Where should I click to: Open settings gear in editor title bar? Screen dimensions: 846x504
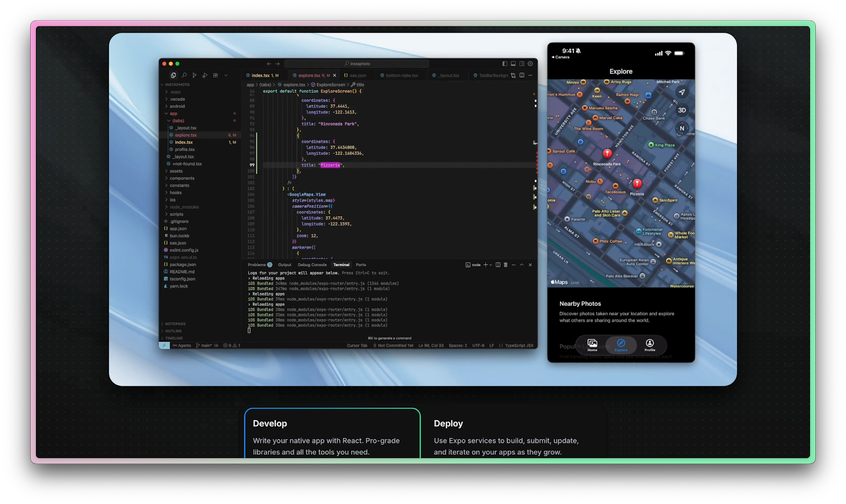click(530, 64)
